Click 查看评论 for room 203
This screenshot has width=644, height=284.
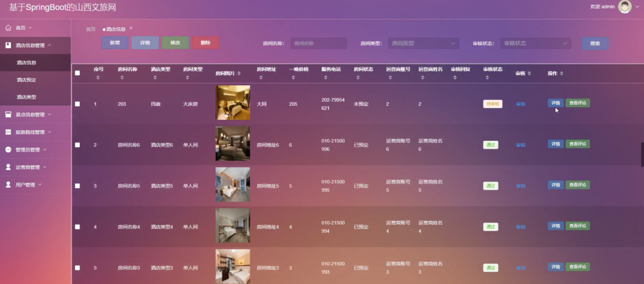click(x=577, y=103)
